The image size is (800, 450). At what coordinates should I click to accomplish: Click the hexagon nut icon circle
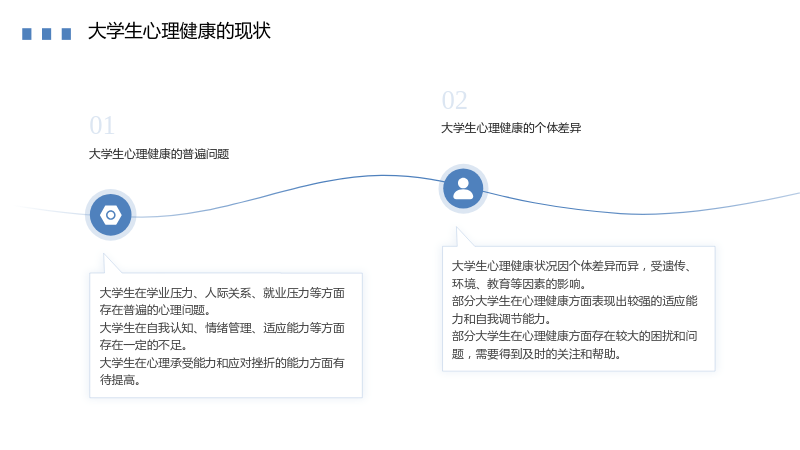click(111, 215)
